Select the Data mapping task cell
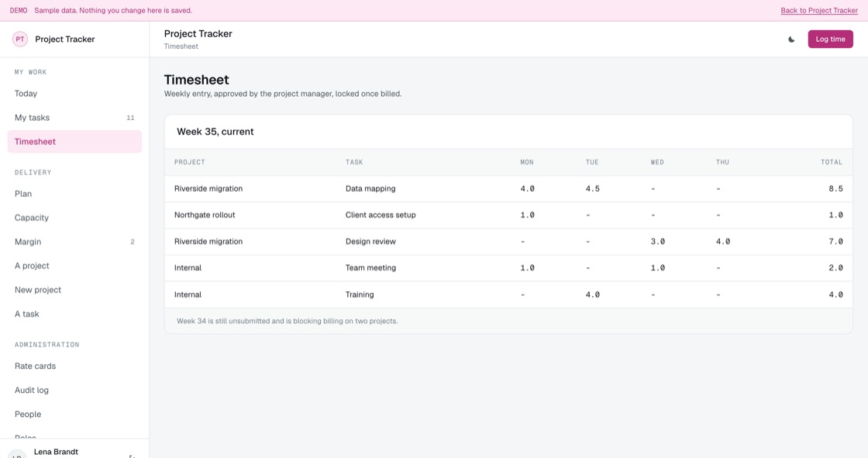This screenshot has height=458, width=868. pyautogui.click(x=370, y=189)
